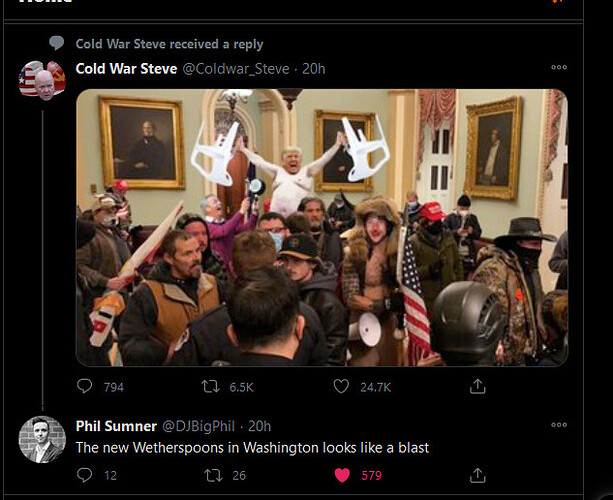Open more options on Phil Sumner's tweet
The width and height of the screenshot is (613, 500).
click(558, 425)
